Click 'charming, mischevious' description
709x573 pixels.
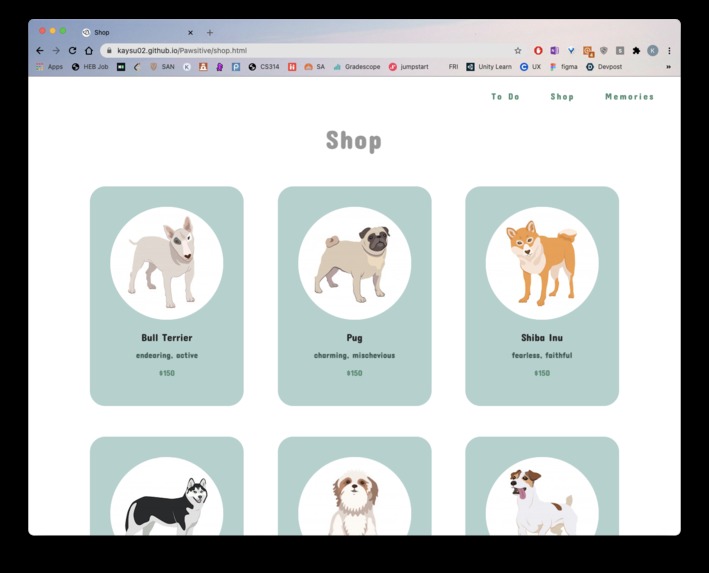354,355
